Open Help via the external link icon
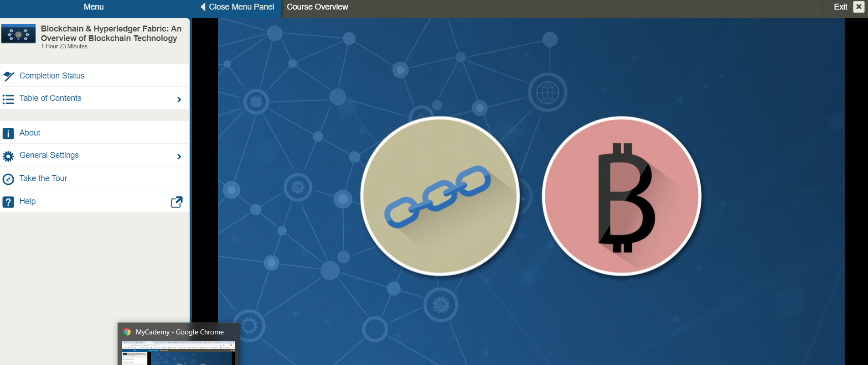This screenshot has height=365, width=868. (x=176, y=202)
